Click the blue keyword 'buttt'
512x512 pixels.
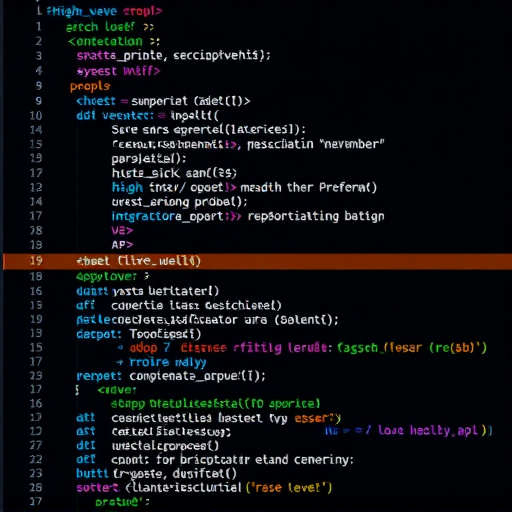(x=92, y=473)
